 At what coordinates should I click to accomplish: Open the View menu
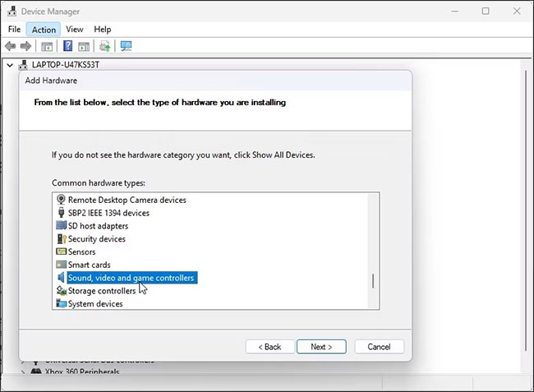[x=75, y=30]
